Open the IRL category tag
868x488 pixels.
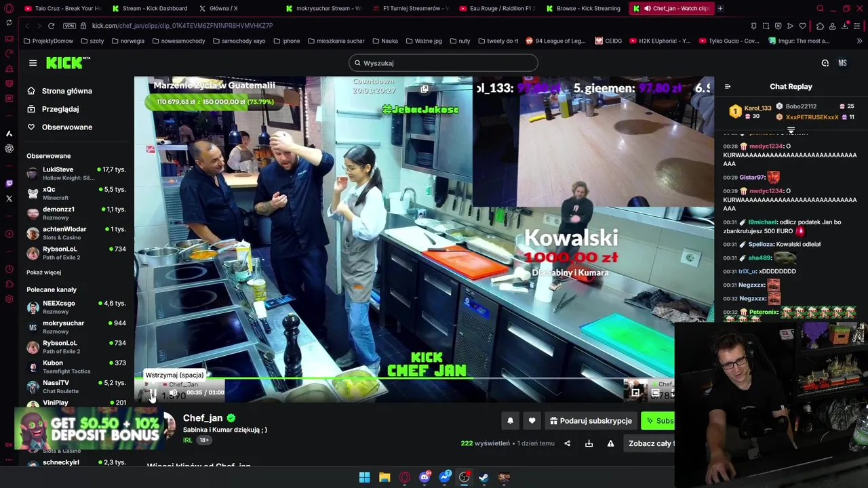click(188, 440)
